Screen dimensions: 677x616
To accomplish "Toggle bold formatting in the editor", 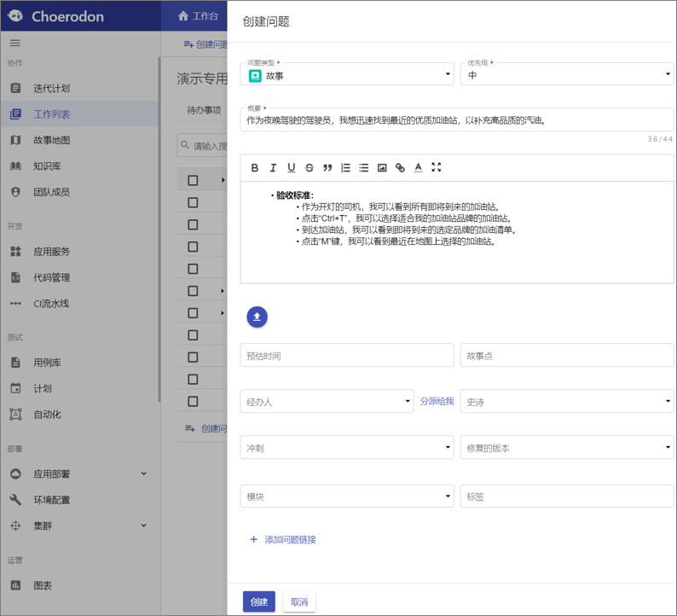I will coord(255,167).
